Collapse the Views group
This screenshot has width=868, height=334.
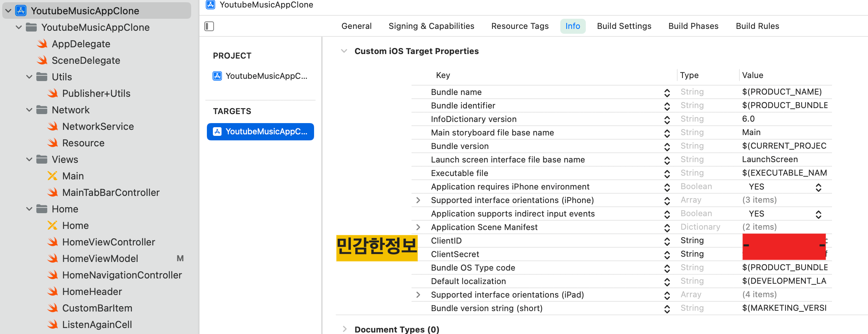coord(29,159)
